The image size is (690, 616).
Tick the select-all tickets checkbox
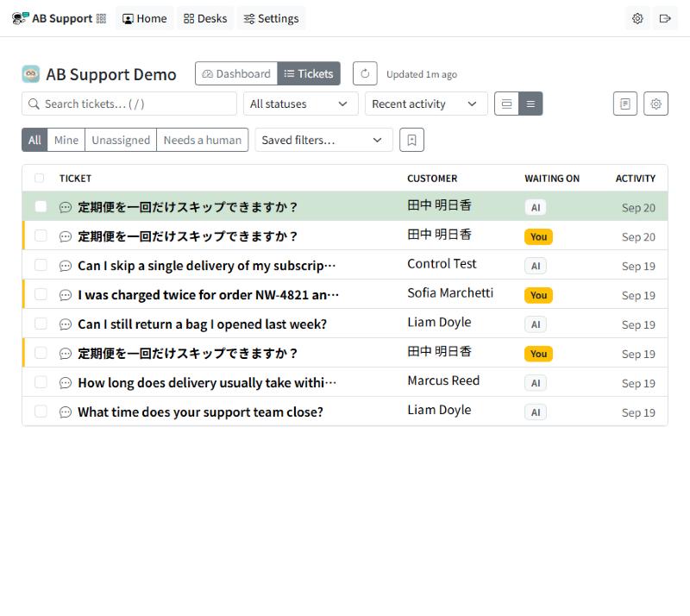tap(39, 178)
